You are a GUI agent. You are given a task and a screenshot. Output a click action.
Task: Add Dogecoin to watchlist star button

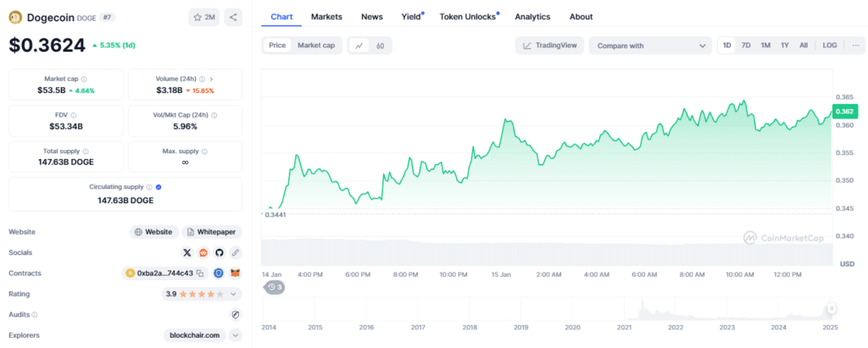[203, 17]
